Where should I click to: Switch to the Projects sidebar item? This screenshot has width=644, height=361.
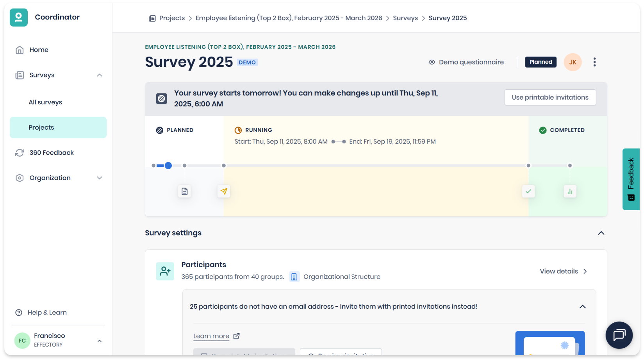pyautogui.click(x=41, y=127)
